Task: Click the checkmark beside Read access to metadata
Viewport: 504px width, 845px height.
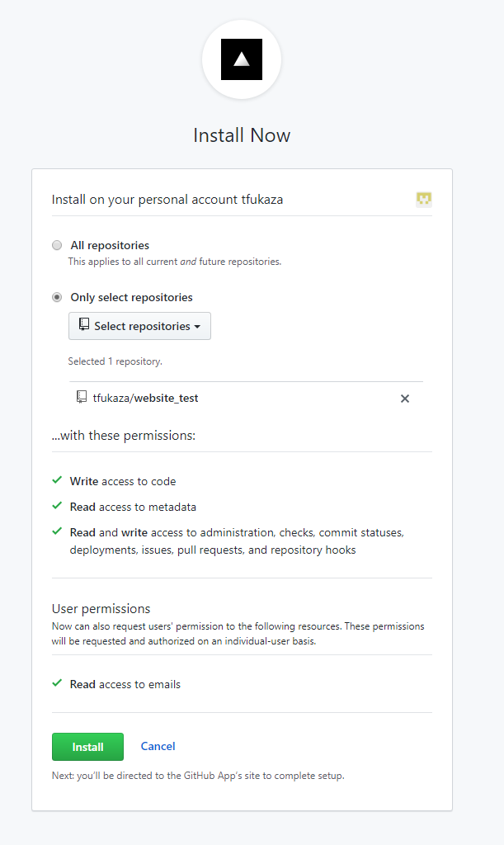Action: coord(57,506)
